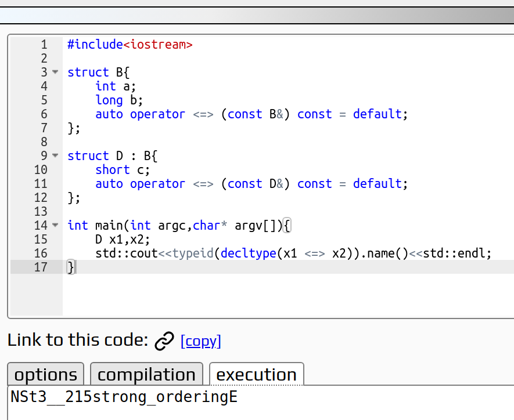Click 'D x1,x2;' on line 15
Viewport: 514px width, 420px height.
[x=123, y=240]
